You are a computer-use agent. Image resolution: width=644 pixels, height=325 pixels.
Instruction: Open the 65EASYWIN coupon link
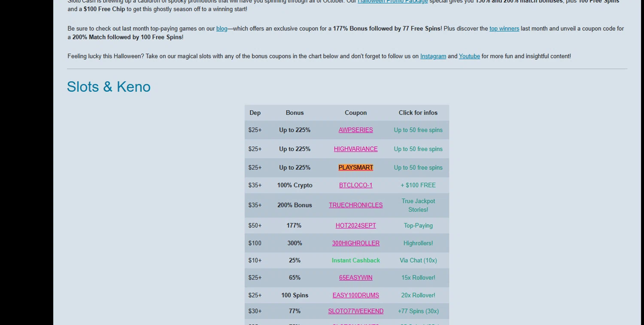pyautogui.click(x=355, y=277)
